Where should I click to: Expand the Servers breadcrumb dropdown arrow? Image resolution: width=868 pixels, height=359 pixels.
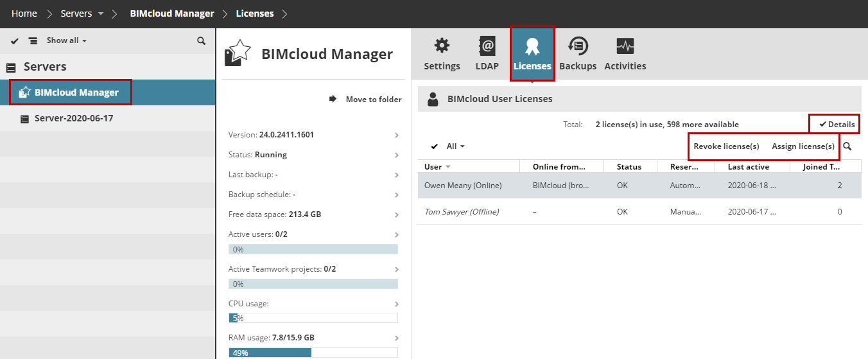tap(100, 13)
